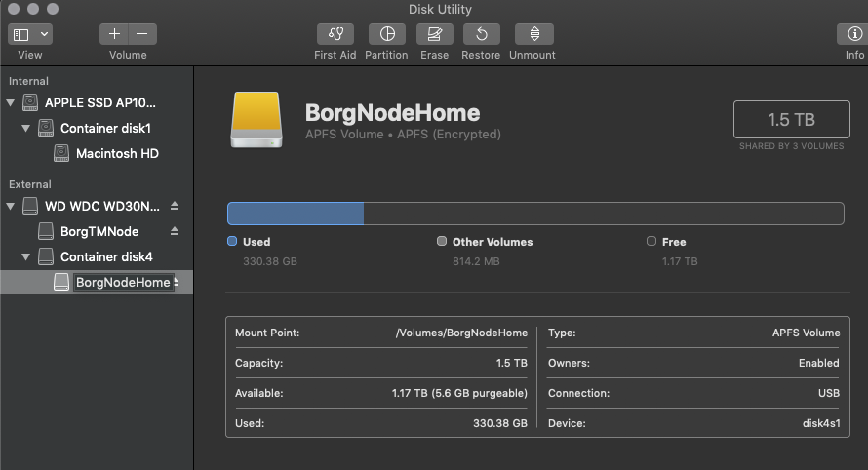Click the 1.5 TB value in the Capacity row
The height and width of the screenshot is (470, 868).
pyautogui.click(x=511, y=363)
